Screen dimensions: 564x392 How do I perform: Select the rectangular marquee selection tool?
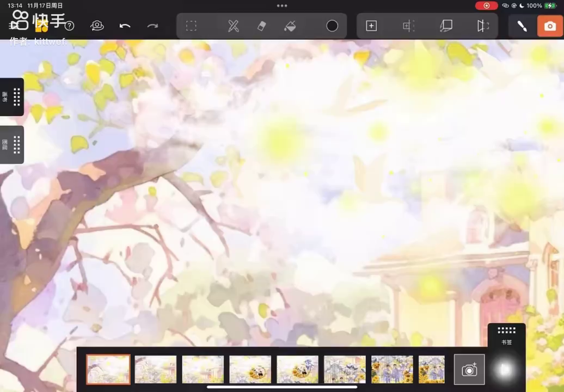coord(191,26)
